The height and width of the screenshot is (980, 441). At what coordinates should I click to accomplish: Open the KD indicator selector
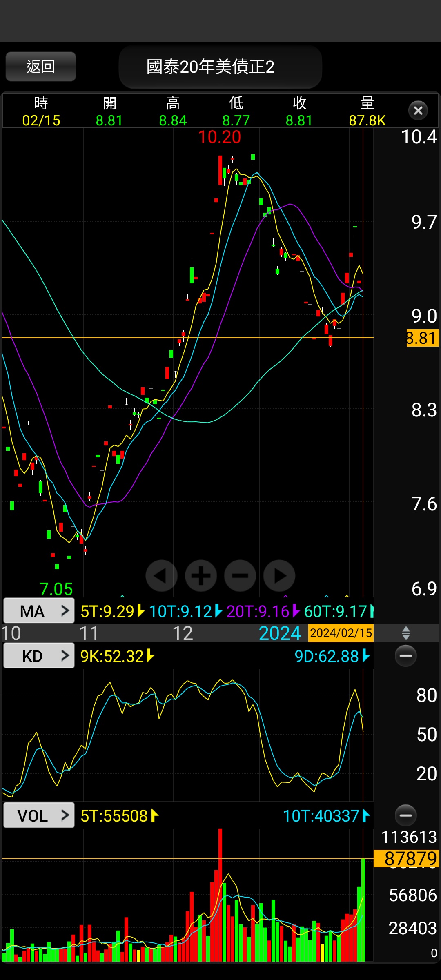[39, 656]
